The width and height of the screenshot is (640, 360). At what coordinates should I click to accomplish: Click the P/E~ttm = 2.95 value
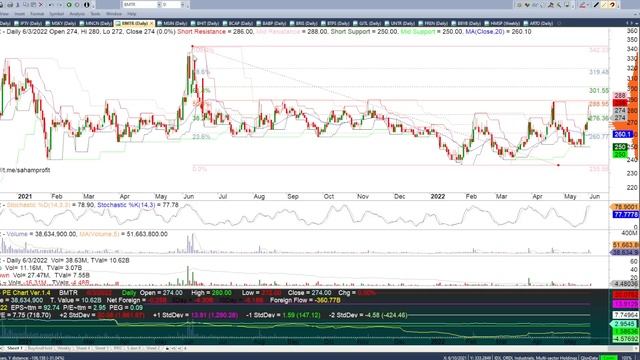pos(84,307)
